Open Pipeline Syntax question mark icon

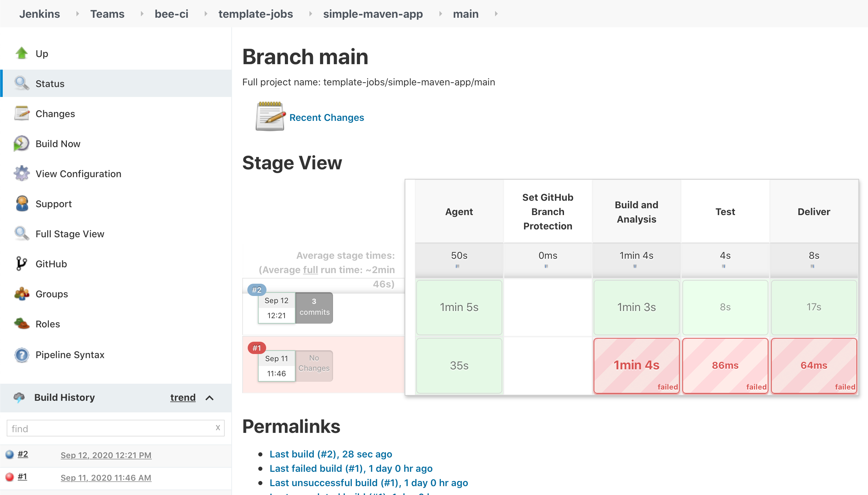21,355
